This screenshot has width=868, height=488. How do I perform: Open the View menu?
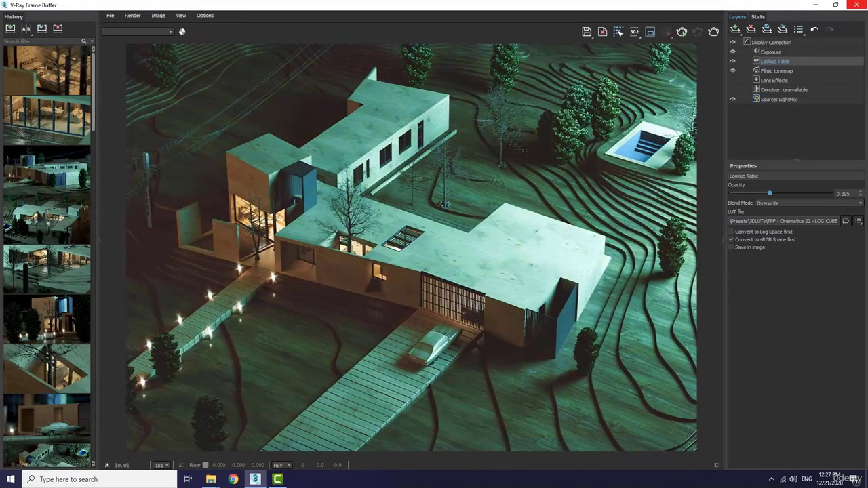(181, 15)
